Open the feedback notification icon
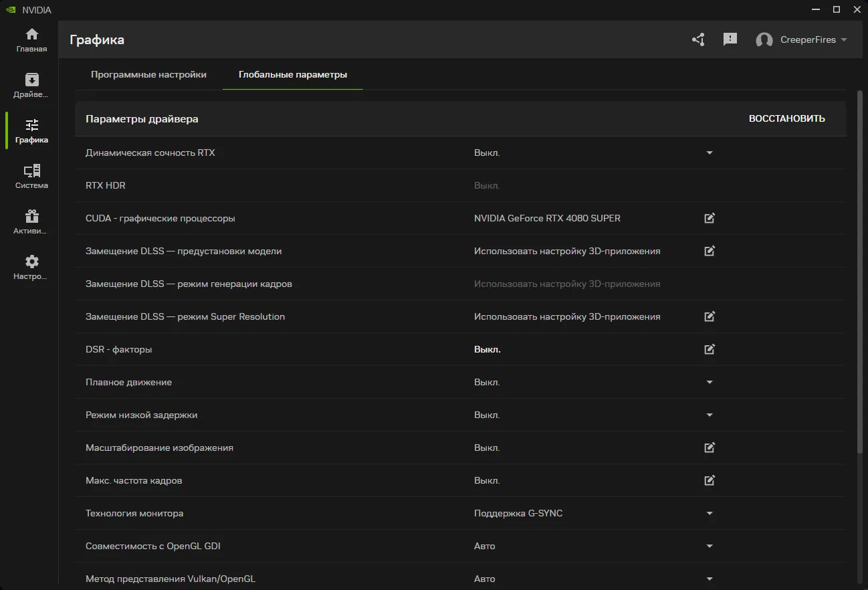The width and height of the screenshot is (868, 590). (x=730, y=39)
